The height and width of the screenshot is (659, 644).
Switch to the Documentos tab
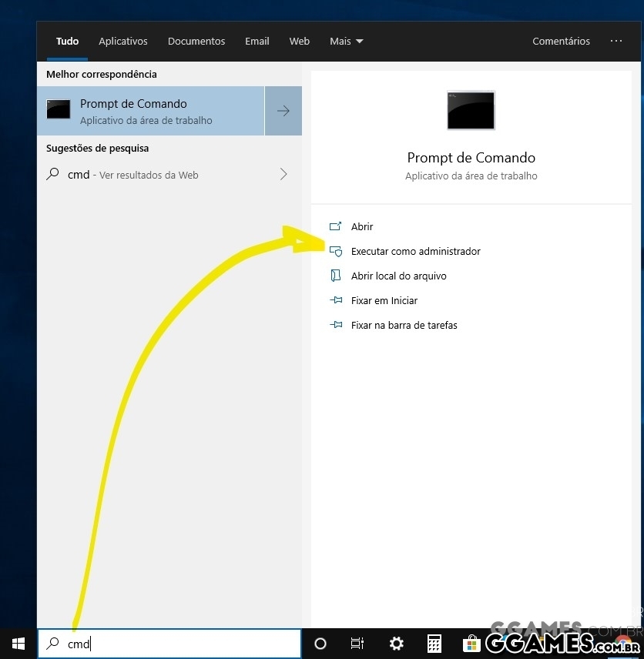(196, 41)
